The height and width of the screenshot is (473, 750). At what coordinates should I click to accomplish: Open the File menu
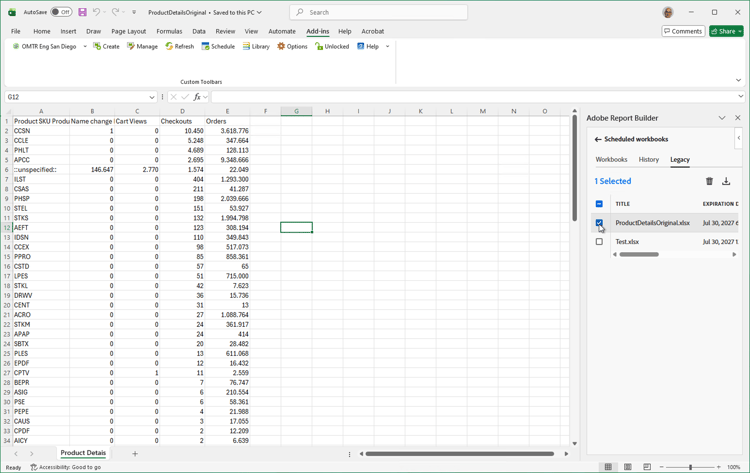pos(16,31)
